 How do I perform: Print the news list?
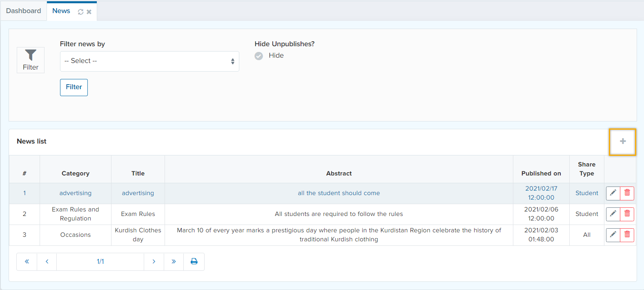(x=194, y=262)
